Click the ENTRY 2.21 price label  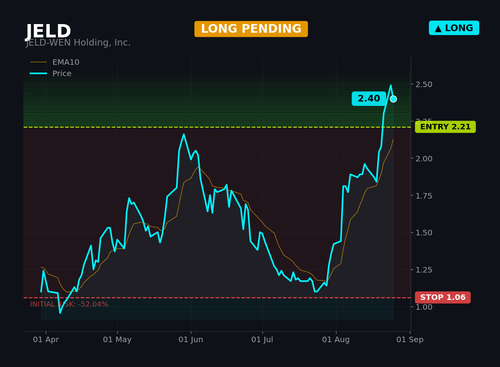click(x=445, y=127)
